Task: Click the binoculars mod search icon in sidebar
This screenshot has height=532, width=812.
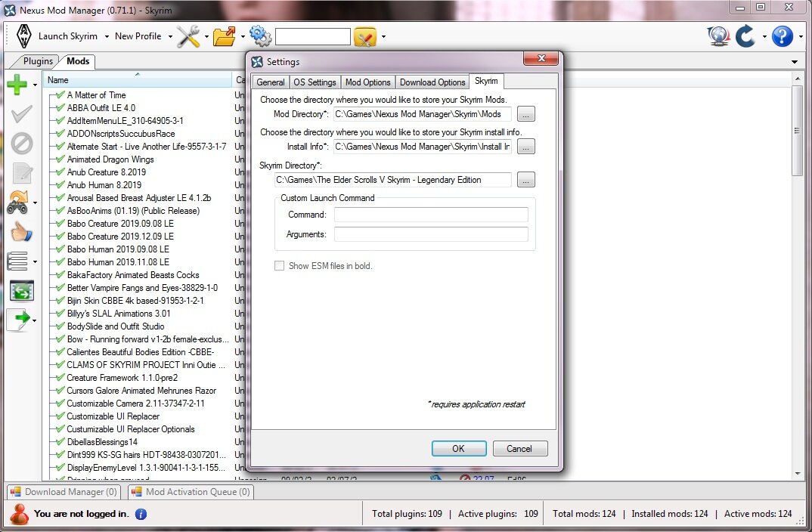Action: pyautogui.click(x=17, y=203)
